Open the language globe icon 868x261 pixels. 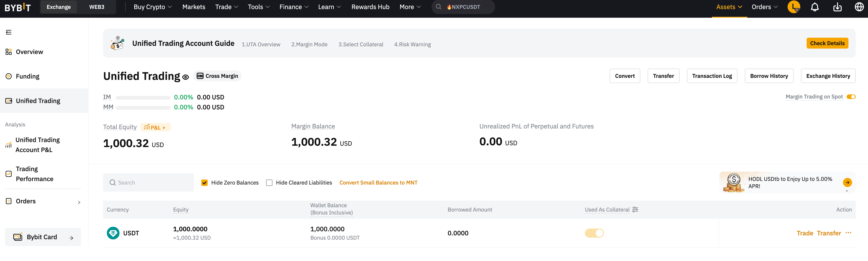point(859,7)
